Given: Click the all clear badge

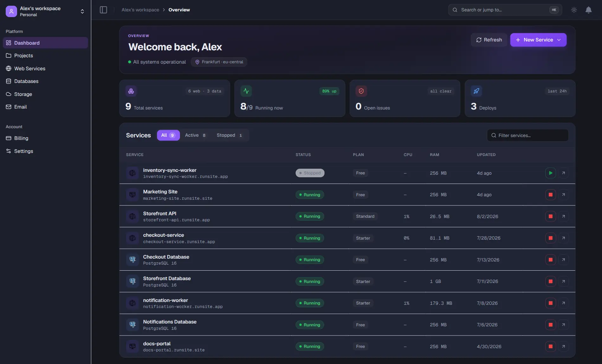Looking at the screenshot, I should (441, 91).
